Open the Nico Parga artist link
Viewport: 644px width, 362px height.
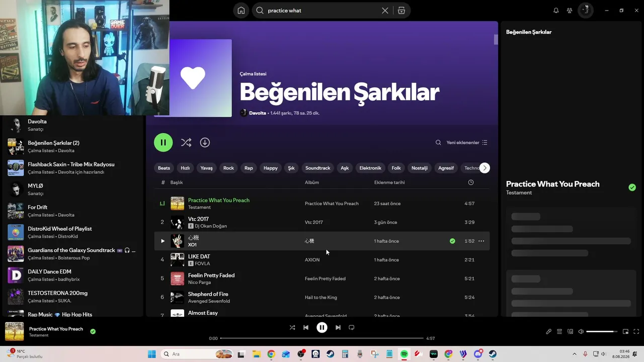click(200, 283)
